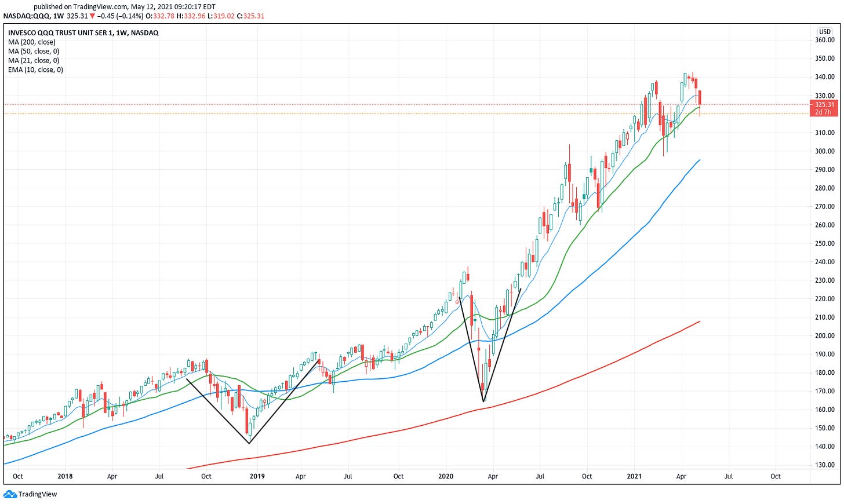Viewport: 844px width, 504px height.
Task: Click the 2019 label on time axis
Action: (257, 476)
